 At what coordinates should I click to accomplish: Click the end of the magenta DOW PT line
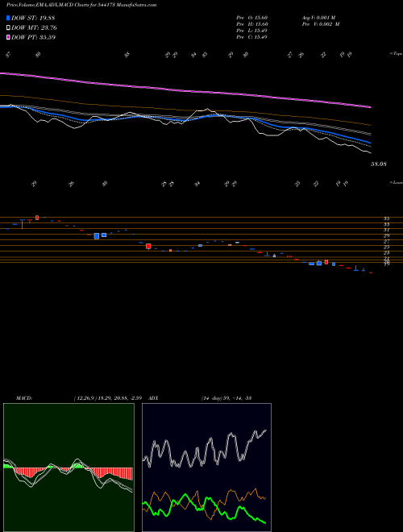pyautogui.click(x=371, y=107)
